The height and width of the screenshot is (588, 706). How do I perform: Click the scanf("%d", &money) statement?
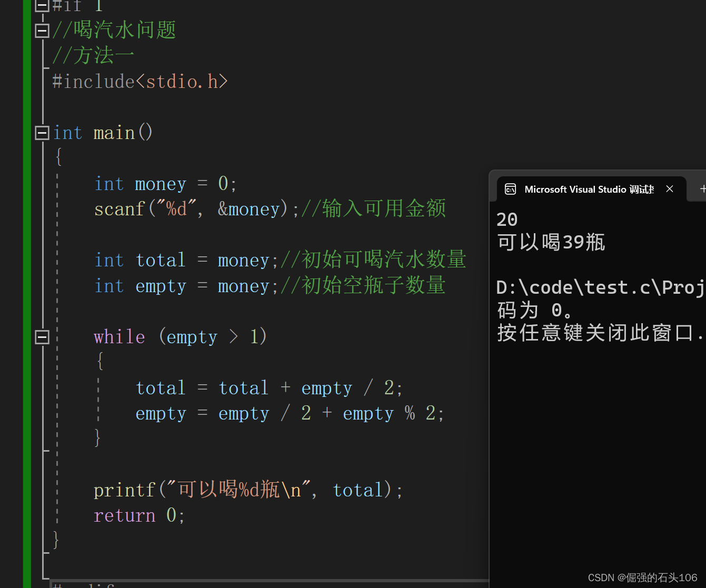(196, 209)
